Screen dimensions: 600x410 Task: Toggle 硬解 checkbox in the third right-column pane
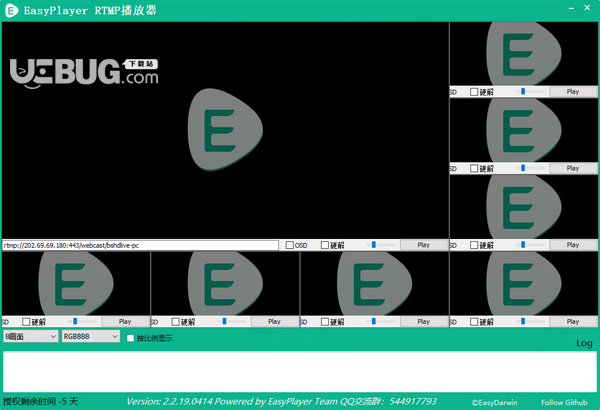click(474, 245)
